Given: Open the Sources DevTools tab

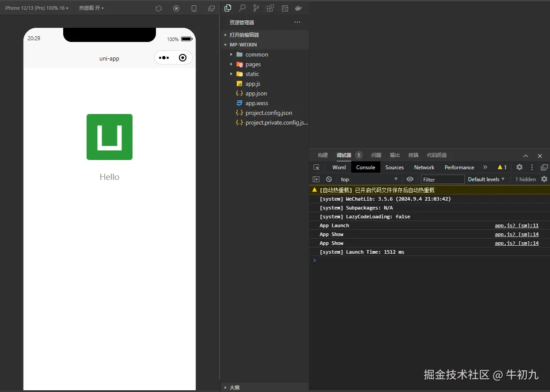Looking at the screenshot, I should pos(394,167).
